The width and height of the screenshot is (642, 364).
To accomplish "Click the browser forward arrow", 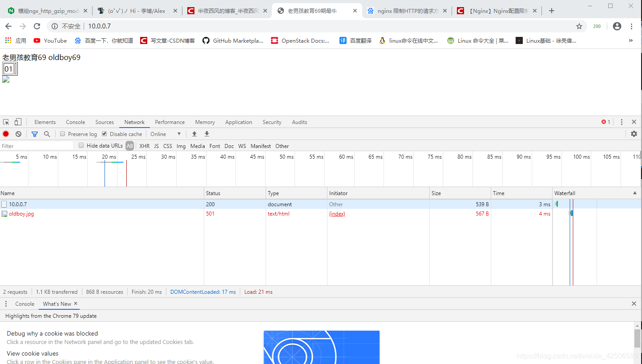I will coord(23,26).
